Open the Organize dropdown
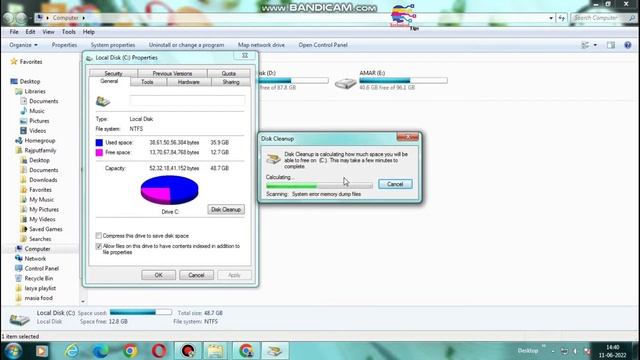Viewport: 640px width, 360px height. point(23,45)
